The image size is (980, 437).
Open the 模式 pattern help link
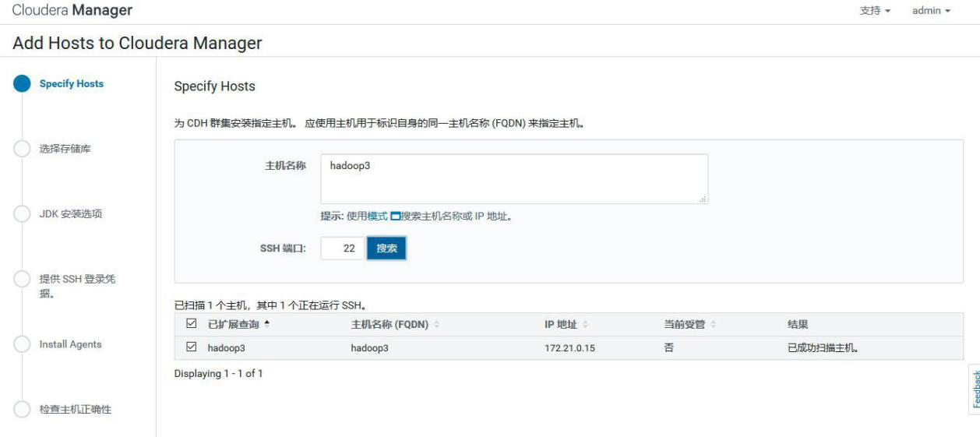tap(377, 217)
